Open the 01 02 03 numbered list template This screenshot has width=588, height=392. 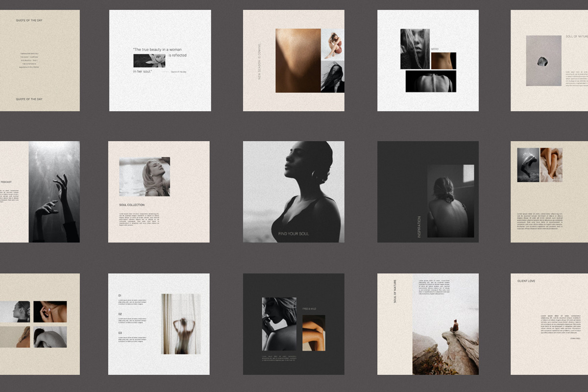click(x=159, y=324)
